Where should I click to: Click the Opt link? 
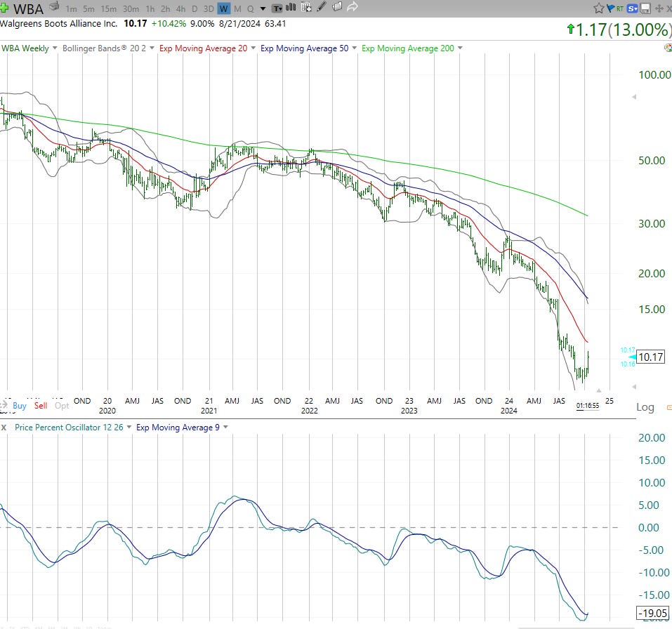tap(62, 405)
